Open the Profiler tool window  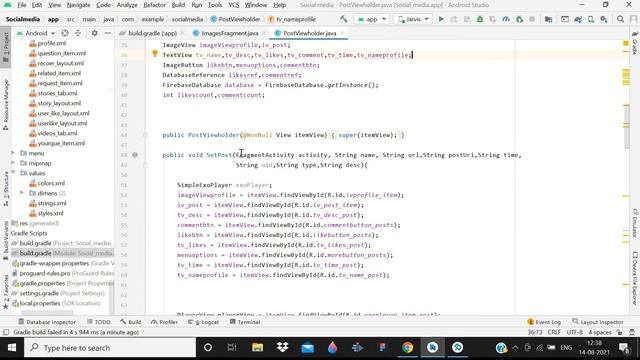[164, 322]
